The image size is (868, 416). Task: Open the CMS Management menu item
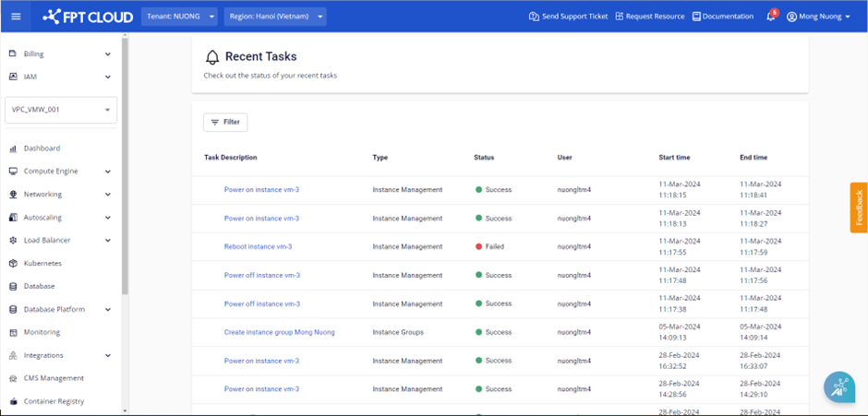[54, 378]
